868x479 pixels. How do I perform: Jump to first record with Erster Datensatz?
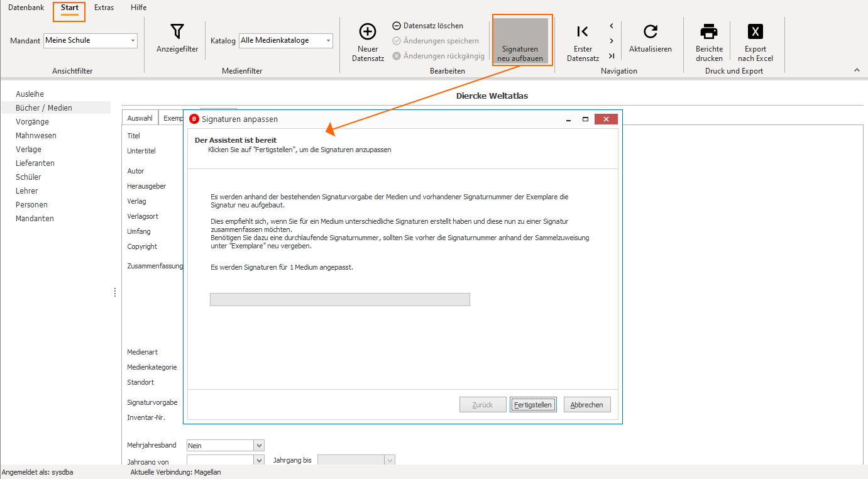click(x=583, y=43)
